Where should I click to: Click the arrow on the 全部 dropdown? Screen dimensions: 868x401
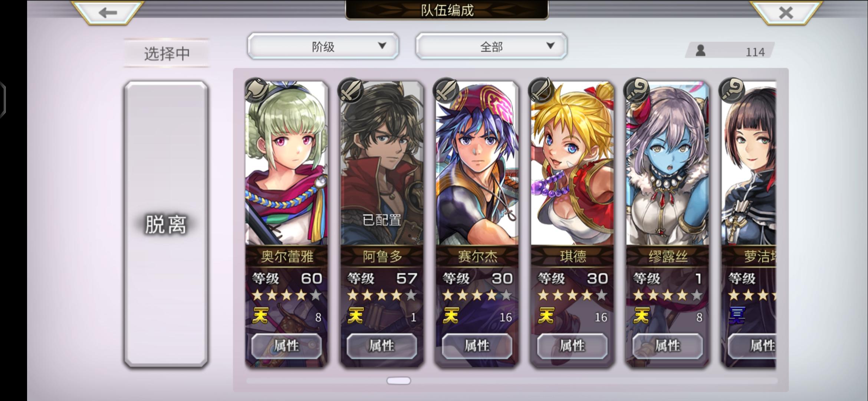(550, 46)
